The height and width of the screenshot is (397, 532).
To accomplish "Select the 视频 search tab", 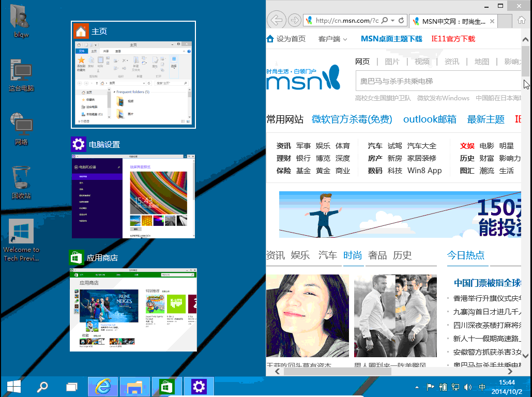I will (422, 62).
